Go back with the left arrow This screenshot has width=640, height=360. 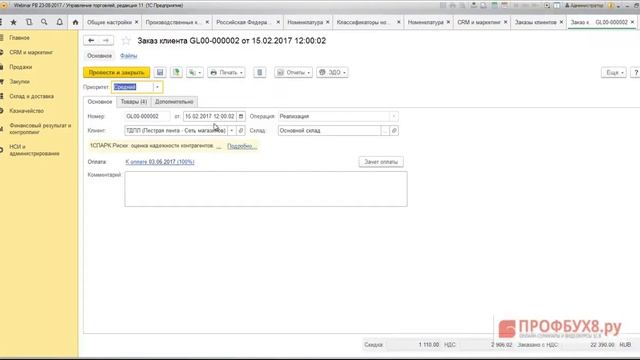[x=91, y=40]
